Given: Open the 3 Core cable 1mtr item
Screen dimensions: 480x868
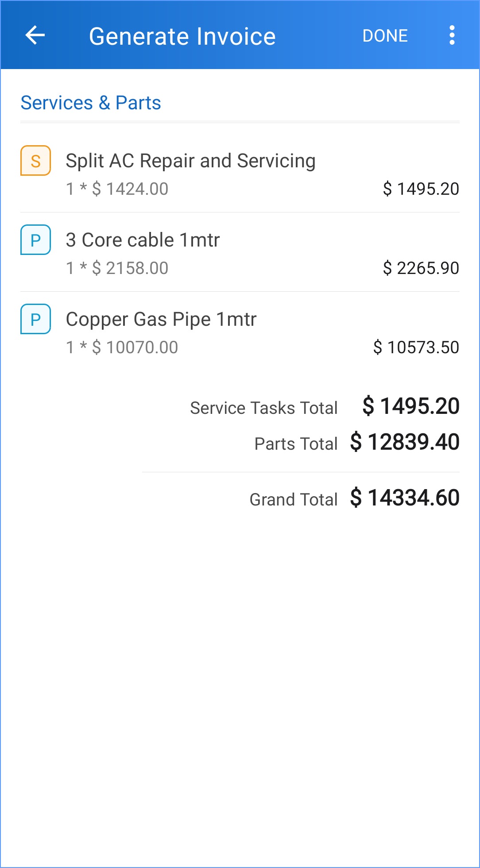Looking at the screenshot, I should click(x=143, y=240).
